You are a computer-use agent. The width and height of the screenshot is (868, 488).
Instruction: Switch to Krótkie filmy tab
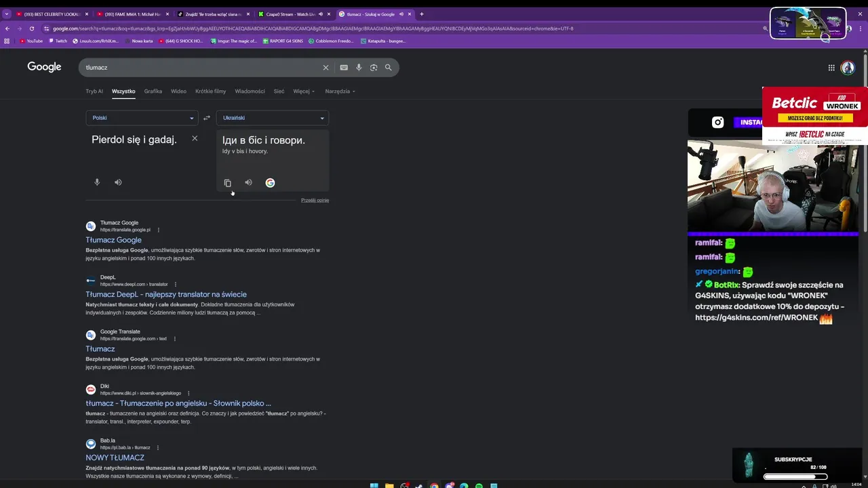click(x=210, y=91)
